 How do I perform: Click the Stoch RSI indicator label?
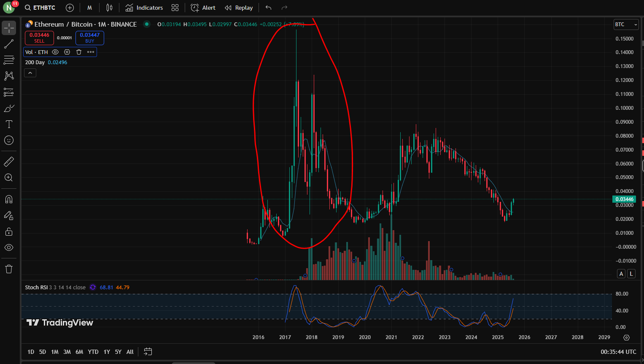click(36, 287)
